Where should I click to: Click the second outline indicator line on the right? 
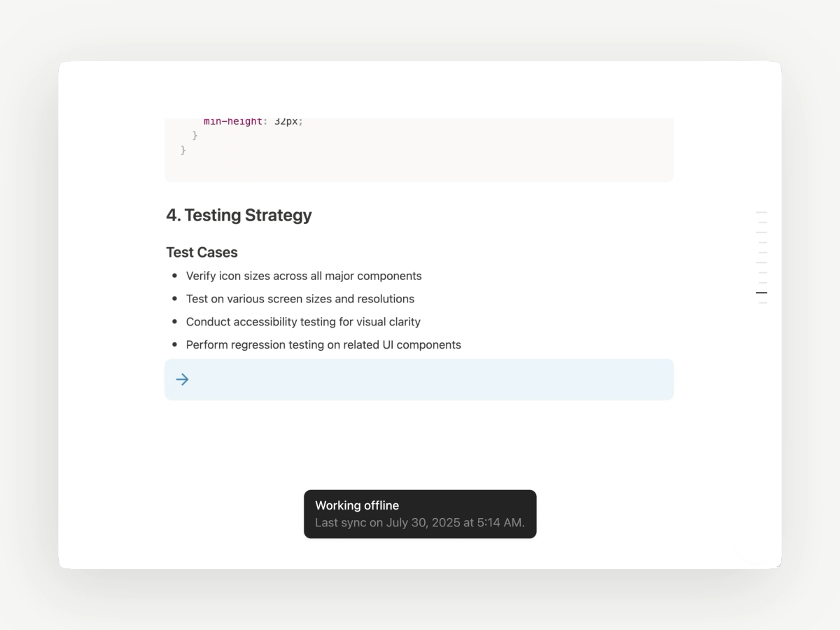[x=762, y=222]
